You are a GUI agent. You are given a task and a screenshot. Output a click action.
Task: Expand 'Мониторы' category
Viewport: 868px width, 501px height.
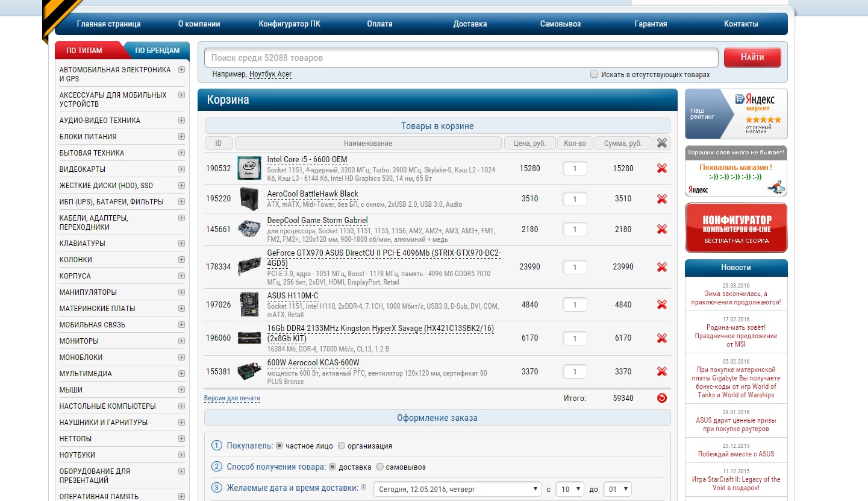pyautogui.click(x=181, y=341)
